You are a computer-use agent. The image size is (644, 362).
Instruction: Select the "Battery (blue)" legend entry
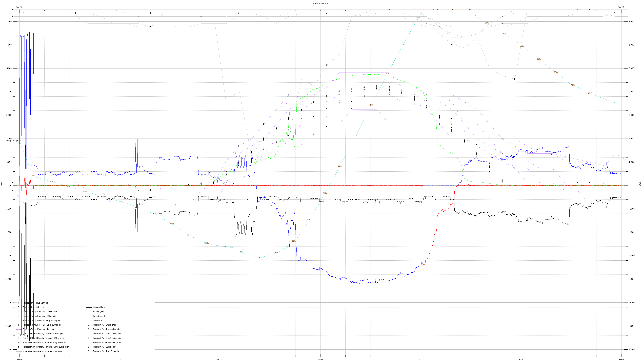coord(99,312)
